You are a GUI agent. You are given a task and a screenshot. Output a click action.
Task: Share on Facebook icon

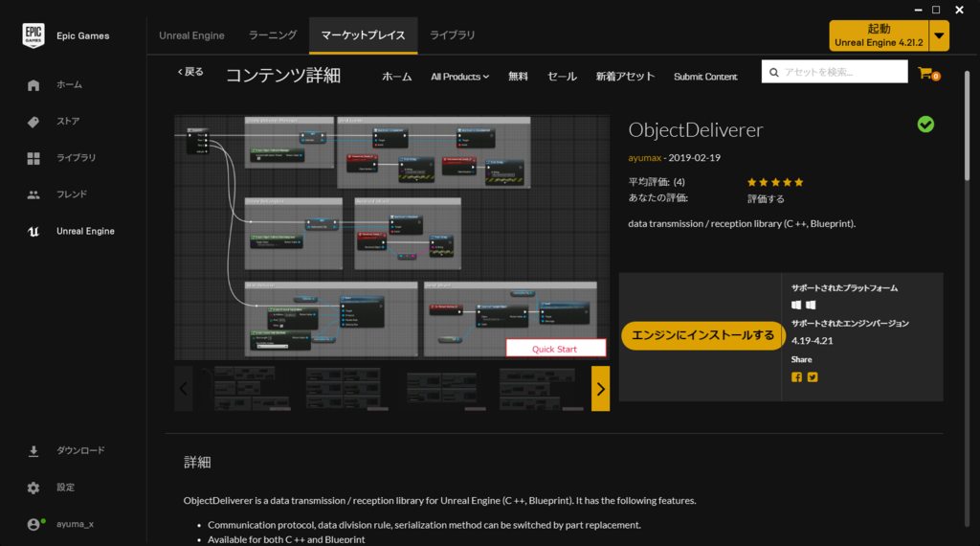[796, 377]
